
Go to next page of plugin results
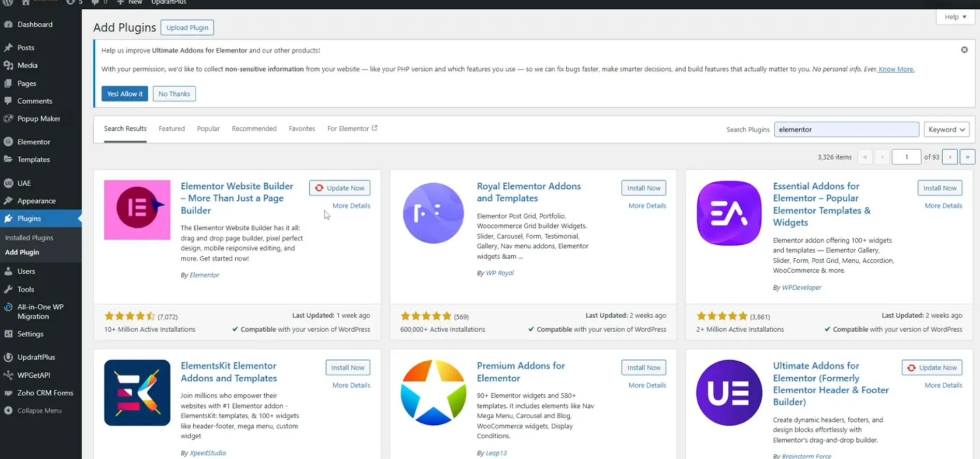coord(950,157)
